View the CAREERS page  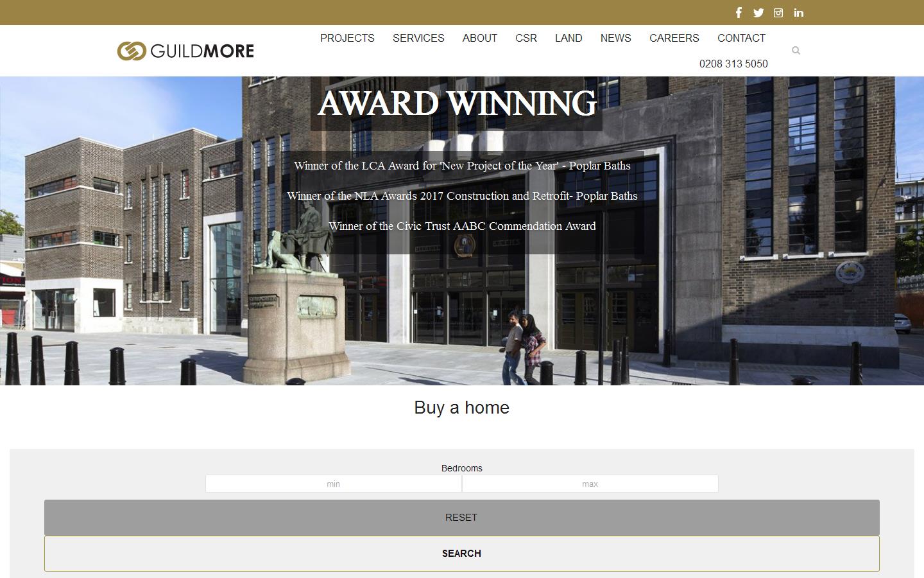click(x=674, y=38)
